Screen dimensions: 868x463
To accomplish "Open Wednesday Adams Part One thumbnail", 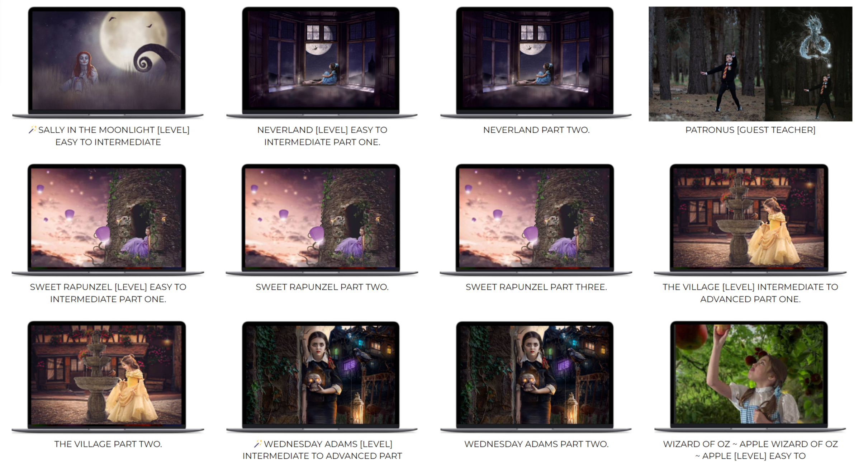I will pos(321,375).
